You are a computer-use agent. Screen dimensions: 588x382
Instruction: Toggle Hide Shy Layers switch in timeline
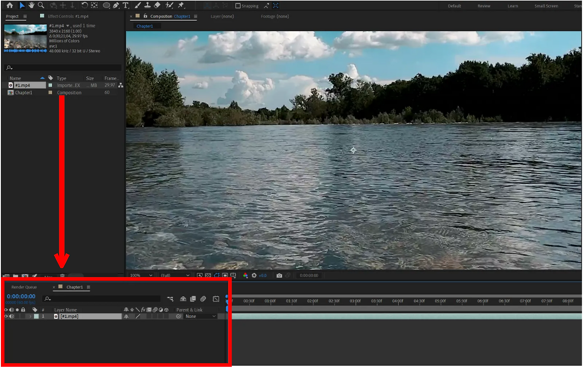pyautogui.click(x=183, y=299)
